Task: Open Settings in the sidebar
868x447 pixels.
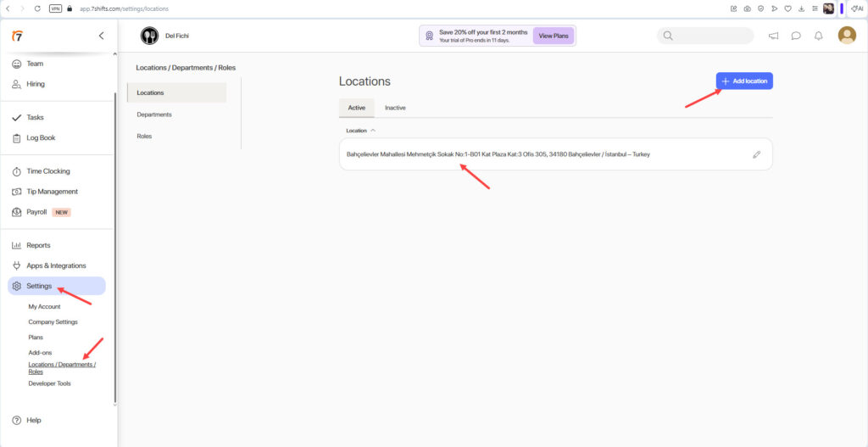Action: pyautogui.click(x=39, y=286)
